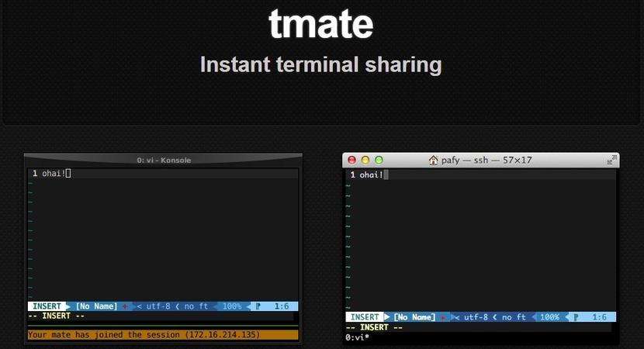
Task: Select the 0:vi tmux window tab
Action: tap(357, 337)
